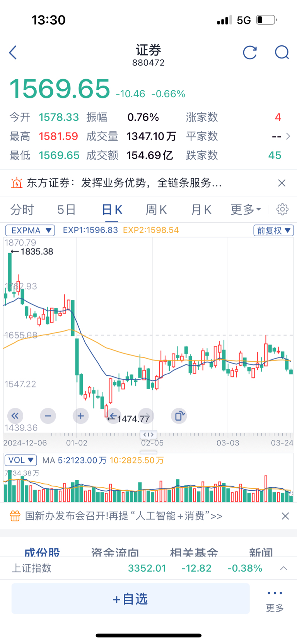Open chart settings gear icon
297x644 pixels.
pos(282,210)
